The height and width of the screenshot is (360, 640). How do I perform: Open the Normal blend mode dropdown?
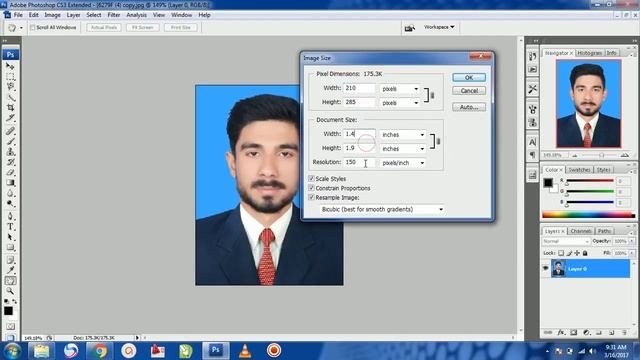point(566,241)
